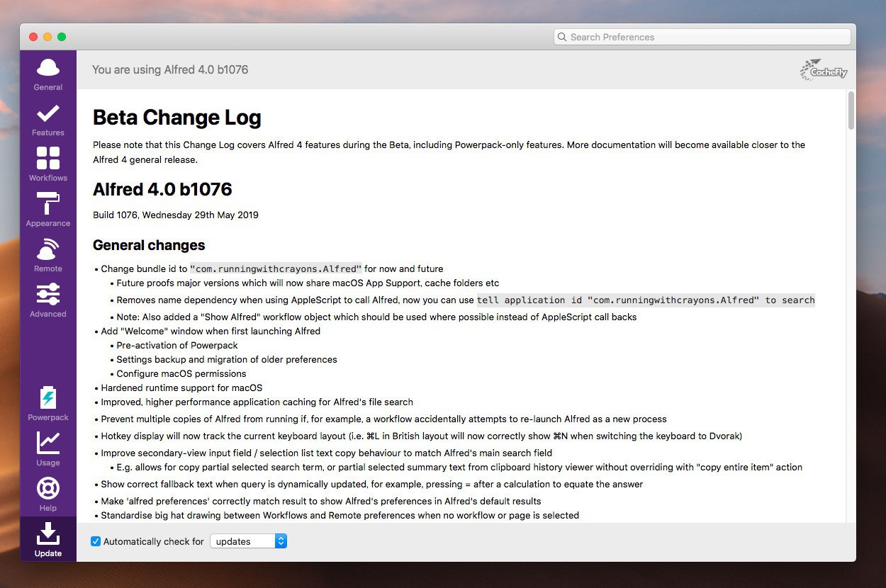Close the Alfred Preferences window
This screenshot has width=886, height=588.
coord(33,37)
